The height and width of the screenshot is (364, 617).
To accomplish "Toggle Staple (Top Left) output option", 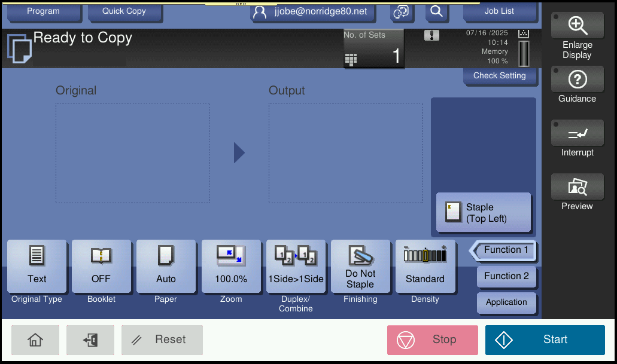I will point(483,212).
